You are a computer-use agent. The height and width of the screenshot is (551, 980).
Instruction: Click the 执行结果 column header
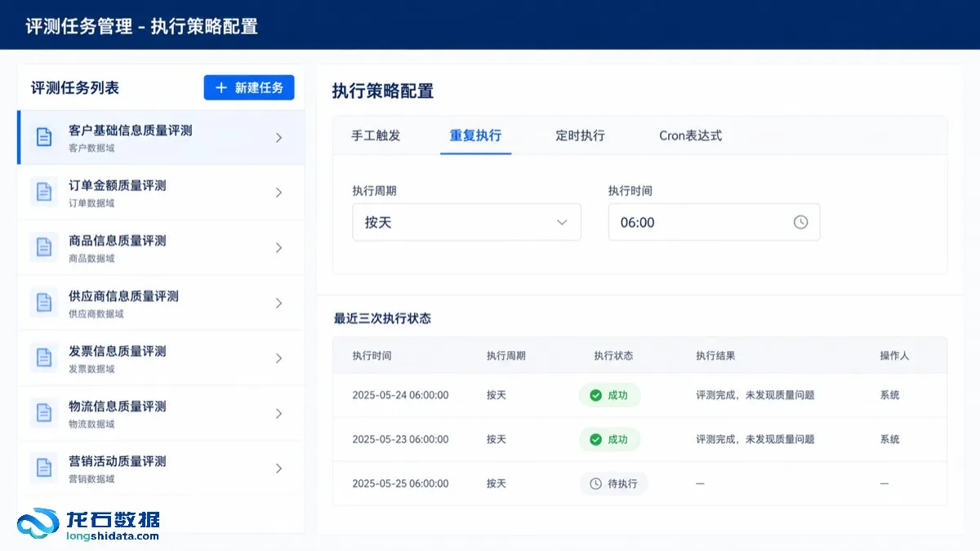(715, 356)
